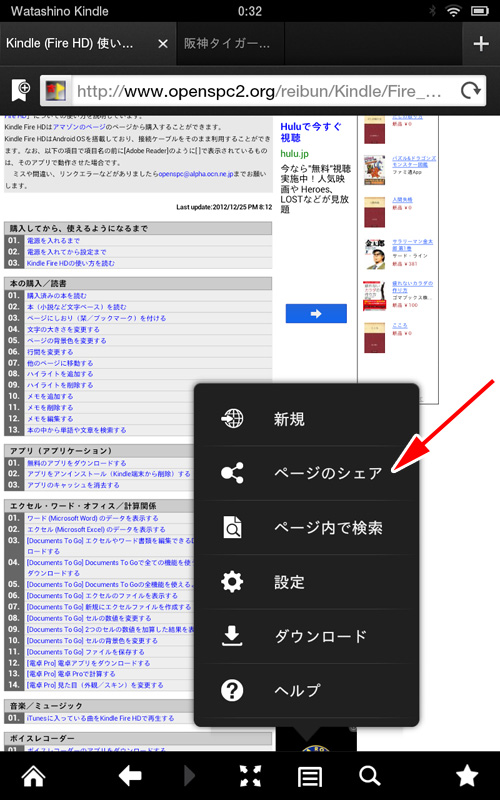Image resolution: width=500 pixels, height=800 pixels.
Task: Tap the download icon beside ダウンロード
Action: tap(232, 636)
